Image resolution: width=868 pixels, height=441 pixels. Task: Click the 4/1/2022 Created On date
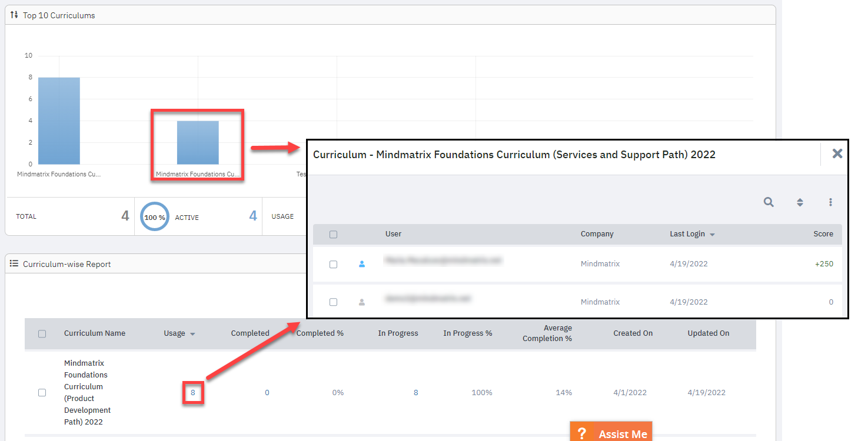[x=630, y=393]
